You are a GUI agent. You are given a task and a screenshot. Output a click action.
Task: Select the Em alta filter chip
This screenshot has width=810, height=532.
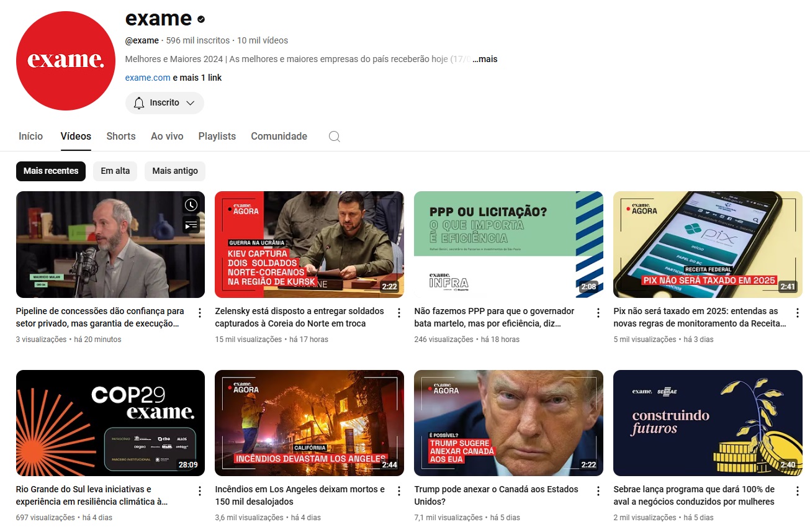(x=115, y=171)
